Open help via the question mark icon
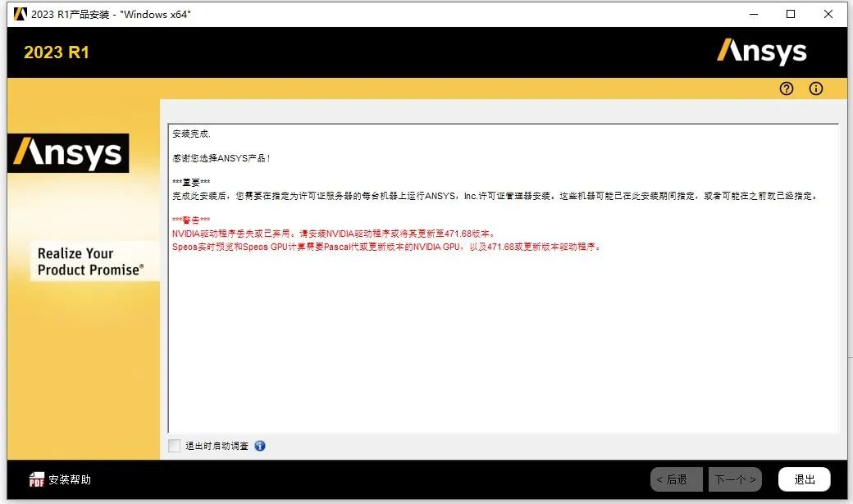Viewport: 853px width, 504px height. (x=786, y=89)
